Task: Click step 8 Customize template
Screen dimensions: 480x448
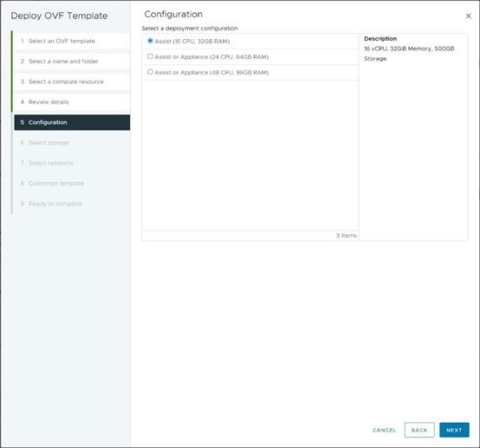Action: [72, 184]
